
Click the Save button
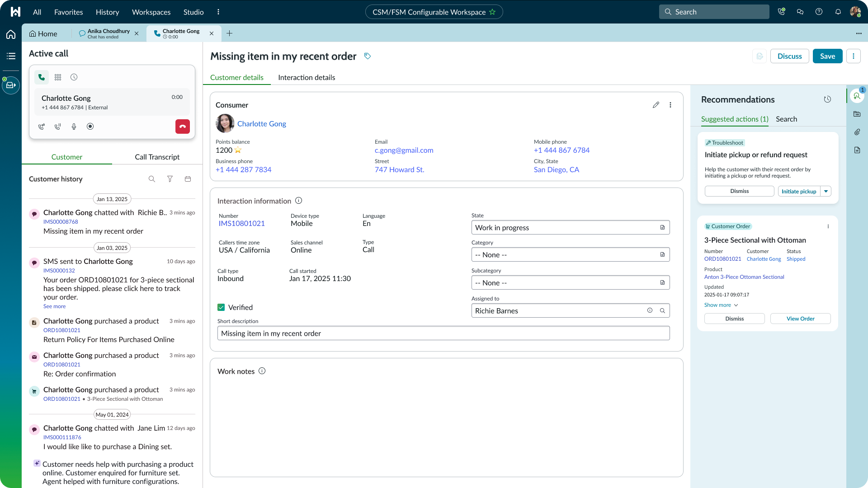[x=827, y=56]
